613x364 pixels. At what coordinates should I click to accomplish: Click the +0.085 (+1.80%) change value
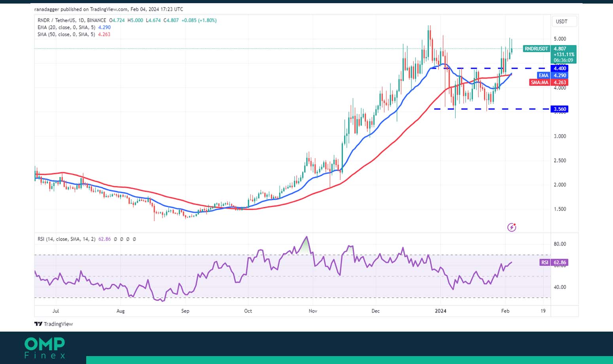(199, 20)
